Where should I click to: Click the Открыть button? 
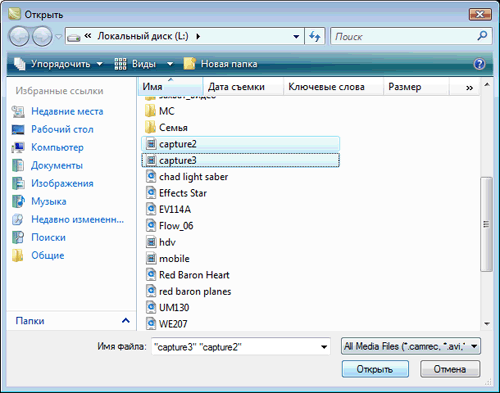(x=375, y=369)
